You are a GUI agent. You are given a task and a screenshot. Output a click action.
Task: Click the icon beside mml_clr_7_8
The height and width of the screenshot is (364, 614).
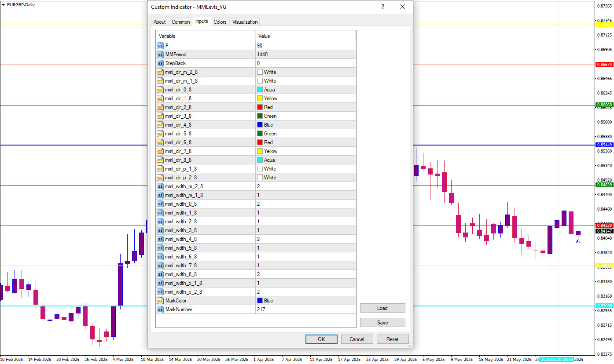tap(160, 151)
